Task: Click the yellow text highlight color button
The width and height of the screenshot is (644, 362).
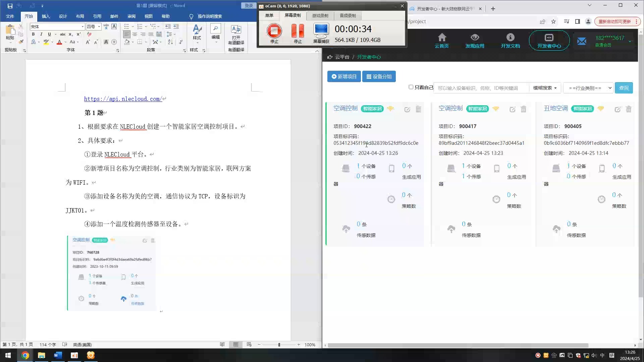Action: click(46, 42)
